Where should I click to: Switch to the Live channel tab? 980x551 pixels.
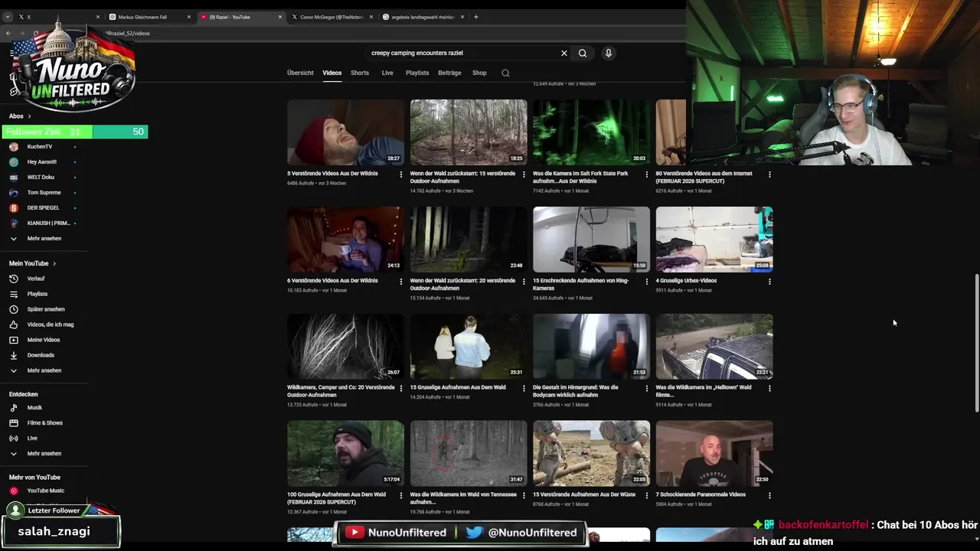click(387, 73)
